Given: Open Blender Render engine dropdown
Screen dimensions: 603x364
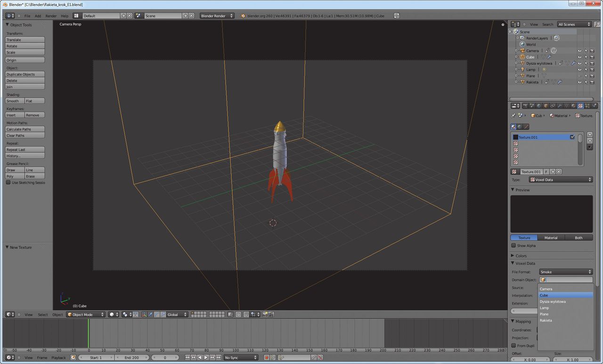Looking at the screenshot, I should click(217, 16).
